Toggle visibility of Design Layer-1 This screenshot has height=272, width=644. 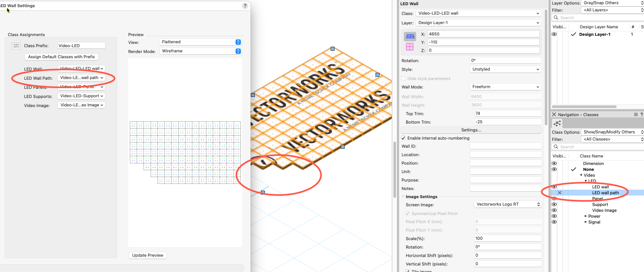click(x=554, y=34)
